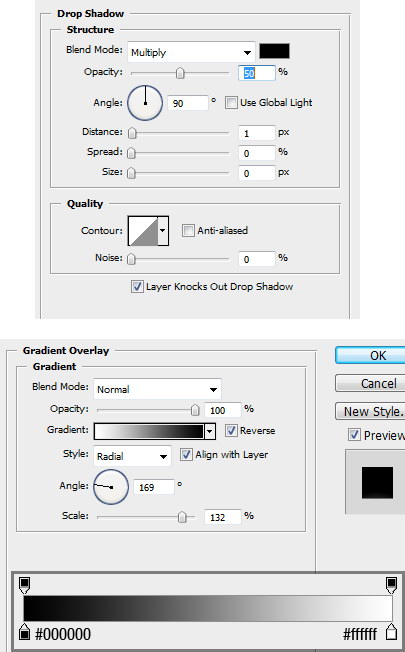Click the OK button
Screen dimensions: 405x652
(372, 356)
